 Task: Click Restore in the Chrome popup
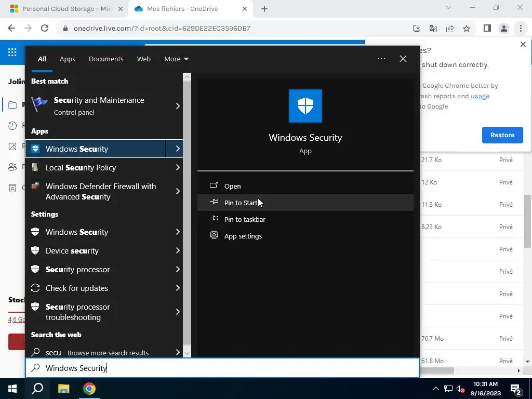click(x=502, y=135)
